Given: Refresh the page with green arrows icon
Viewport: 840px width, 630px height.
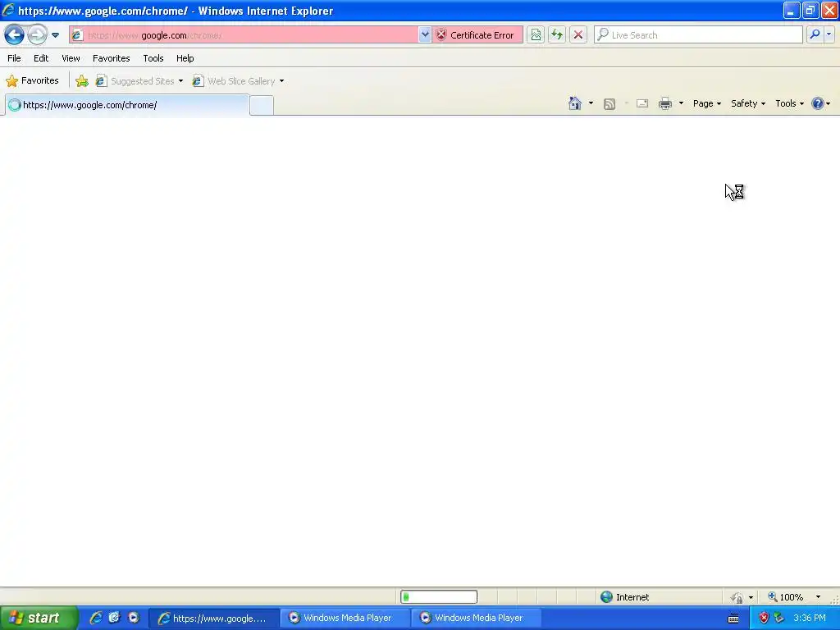Looking at the screenshot, I should point(557,35).
